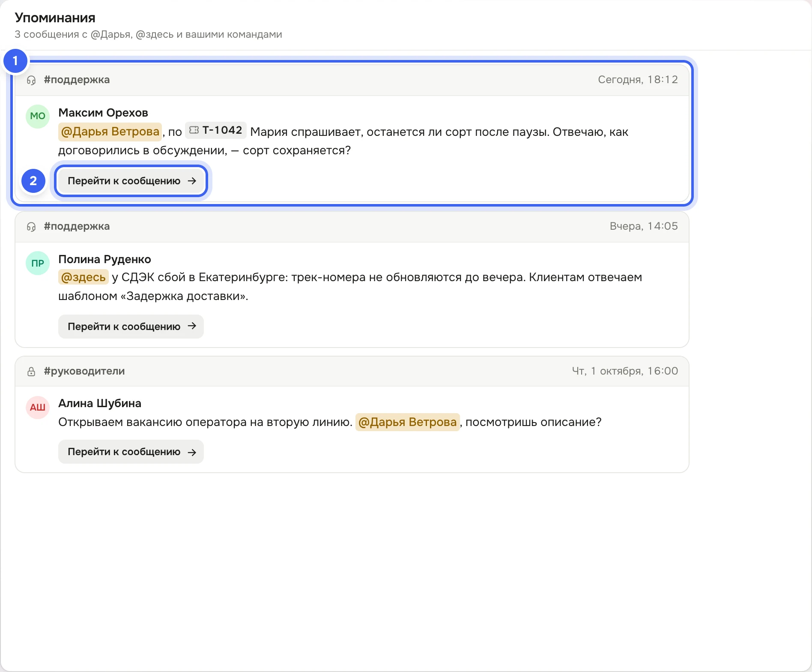Screen dimensions: 812x672
Task: Open the #руководители channel name
Action: (84, 371)
